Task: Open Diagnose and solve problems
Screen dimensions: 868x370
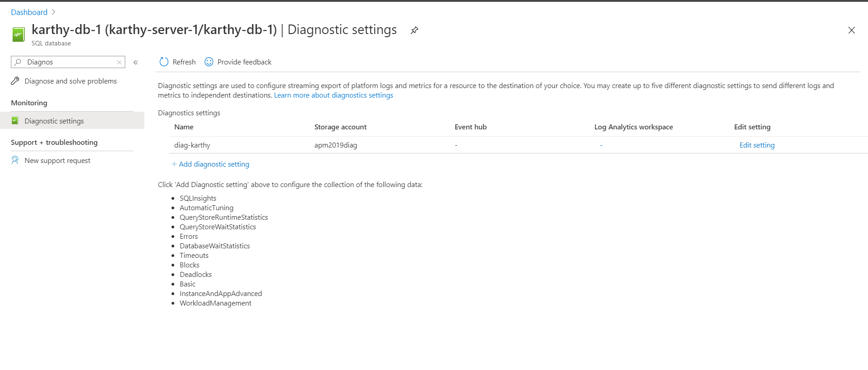Action: tap(70, 81)
